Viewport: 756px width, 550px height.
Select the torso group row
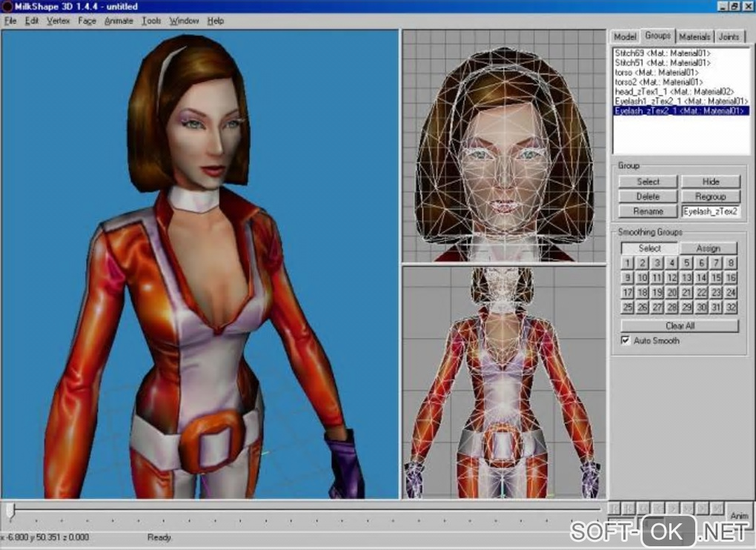point(680,73)
